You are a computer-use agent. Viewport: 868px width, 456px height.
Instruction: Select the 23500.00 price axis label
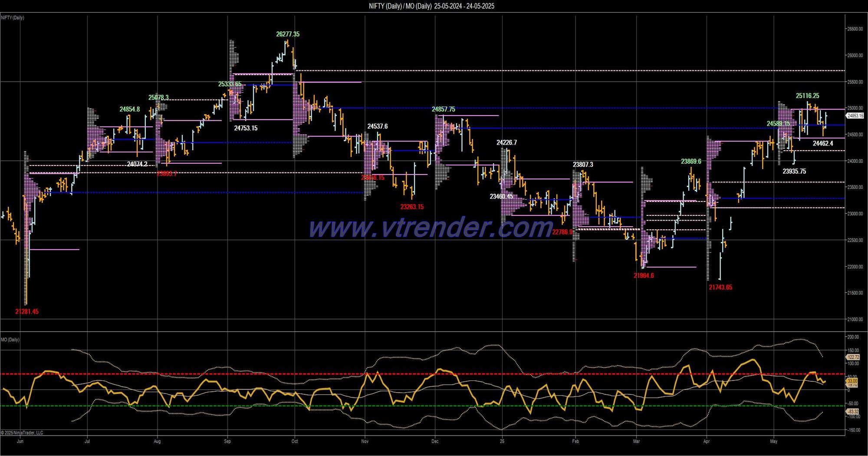click(855, 188)
